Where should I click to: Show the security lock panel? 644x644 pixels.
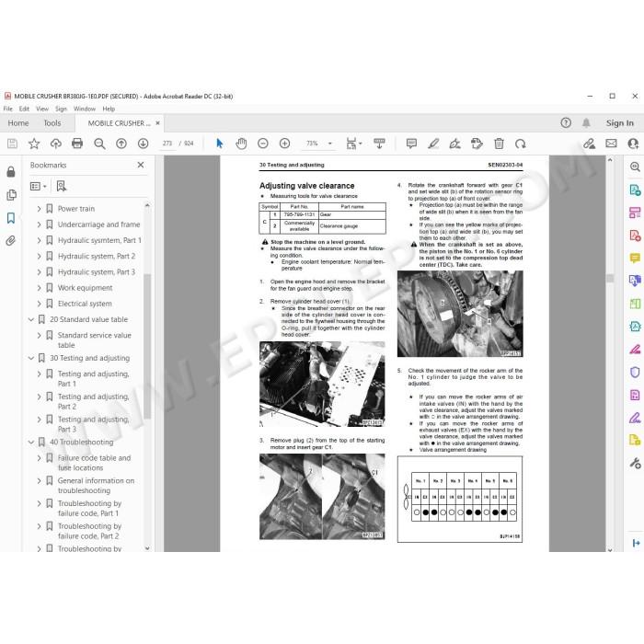(x=11, y=172)
